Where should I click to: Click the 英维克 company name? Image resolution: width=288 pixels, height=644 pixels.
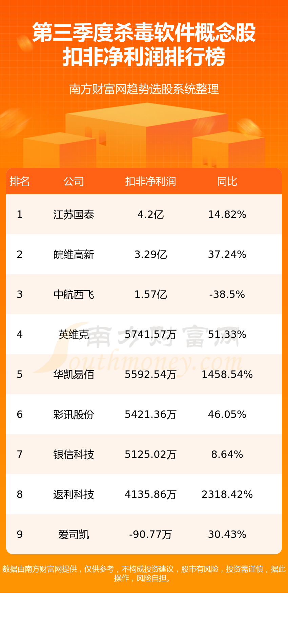coord(74,335)
